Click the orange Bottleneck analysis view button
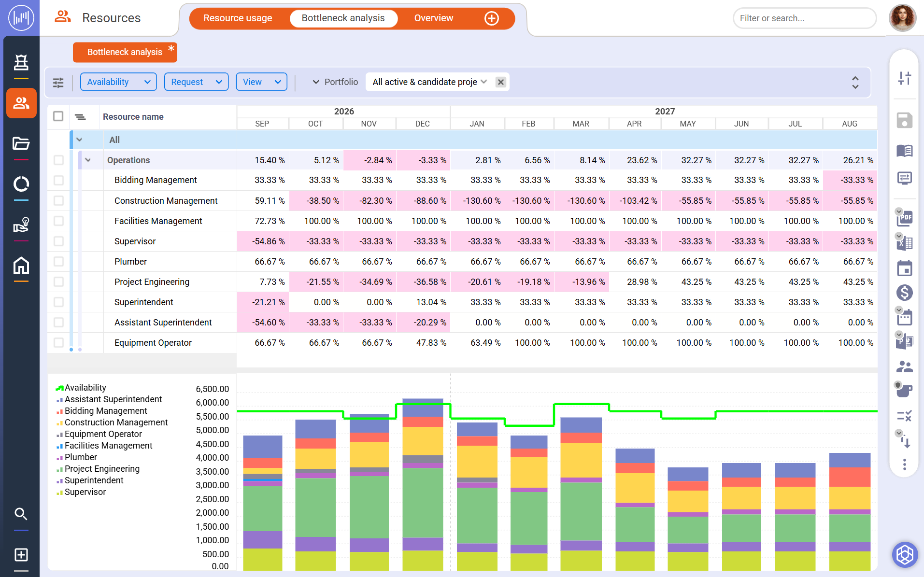The height and width of the screenshot is (577, 924). 125,52
